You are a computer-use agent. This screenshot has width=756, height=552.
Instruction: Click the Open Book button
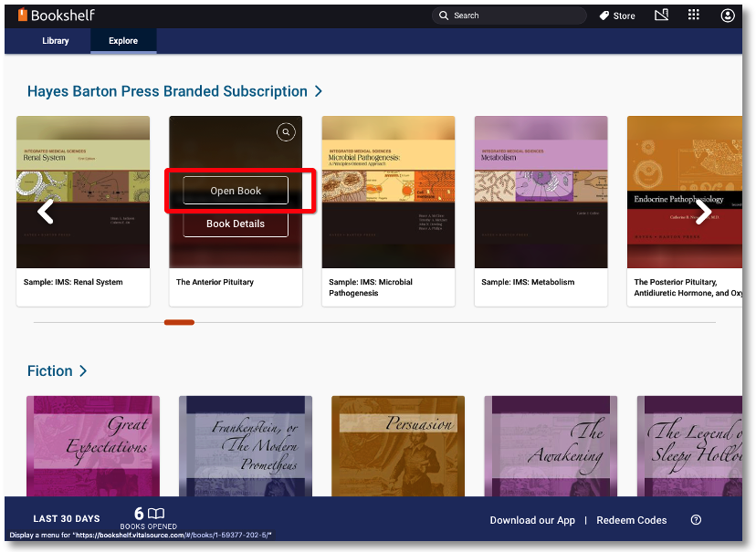coord(236,191)
